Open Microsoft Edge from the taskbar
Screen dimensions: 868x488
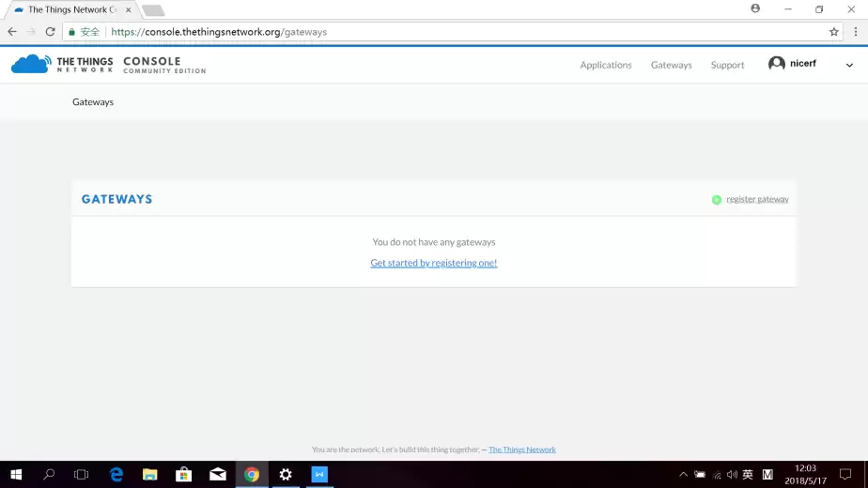point(116,475)
